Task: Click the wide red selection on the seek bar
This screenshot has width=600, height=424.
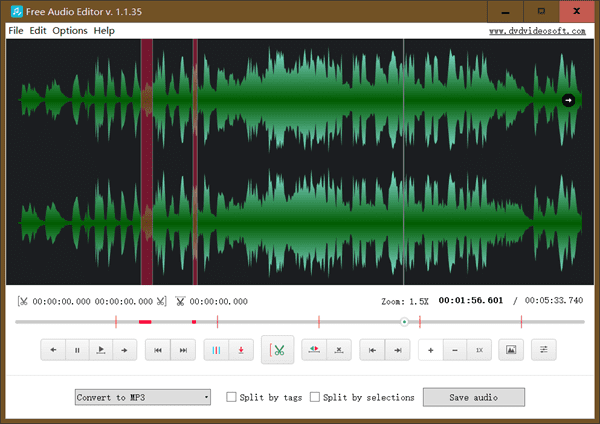Action: pos(145,322)
